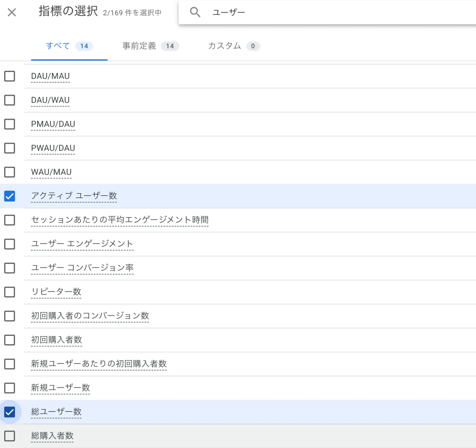The width and height of the screenshot is (476, 448).
Task: Click the PWAU/DAU metric label
Action: pyautogui.click(x=53, y=148)
